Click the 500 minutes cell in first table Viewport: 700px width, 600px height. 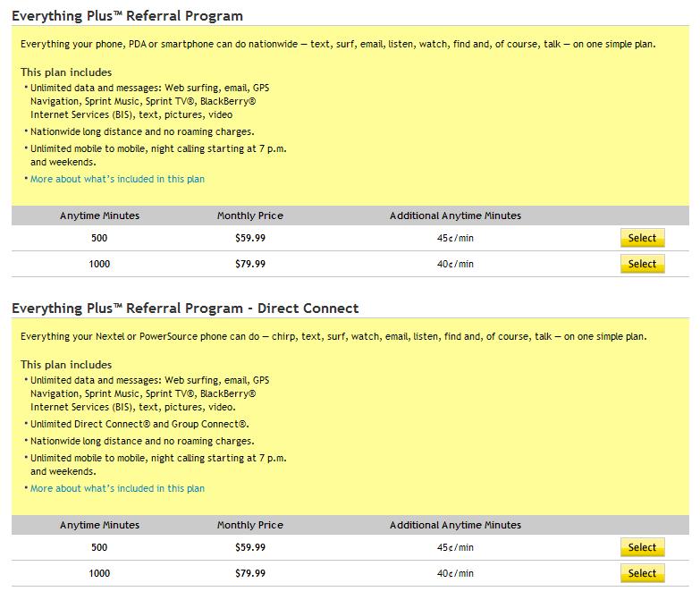point(99,238)
